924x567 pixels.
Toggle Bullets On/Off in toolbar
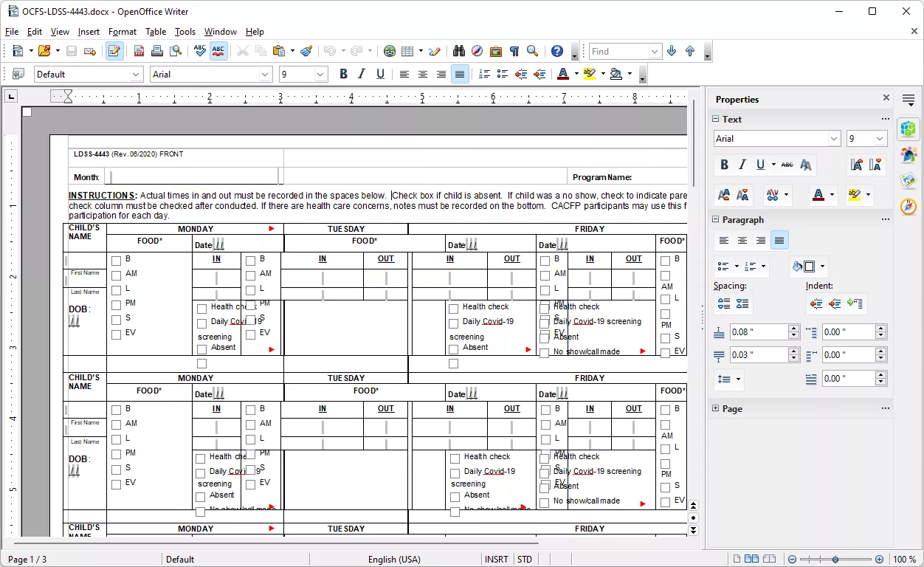(503, 74)
